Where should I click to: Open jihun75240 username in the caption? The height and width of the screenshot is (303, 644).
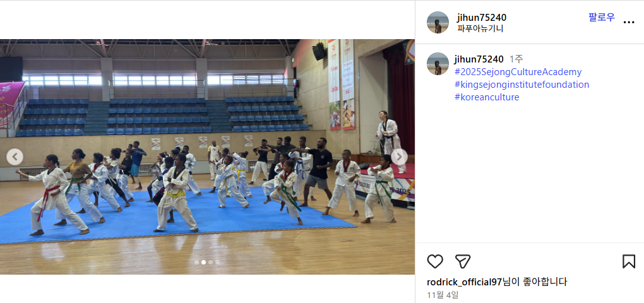point(479,59)
